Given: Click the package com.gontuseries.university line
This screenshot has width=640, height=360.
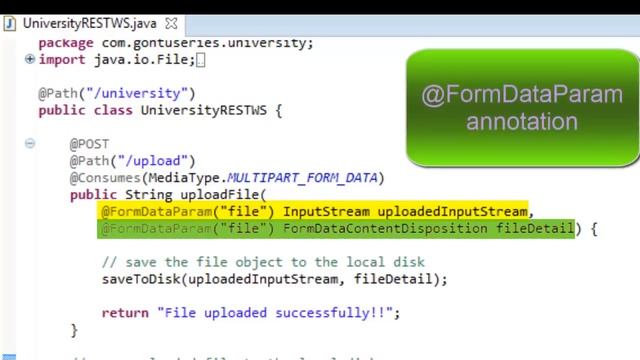Looking at the screenshot, I should click(x=176, y=43).
